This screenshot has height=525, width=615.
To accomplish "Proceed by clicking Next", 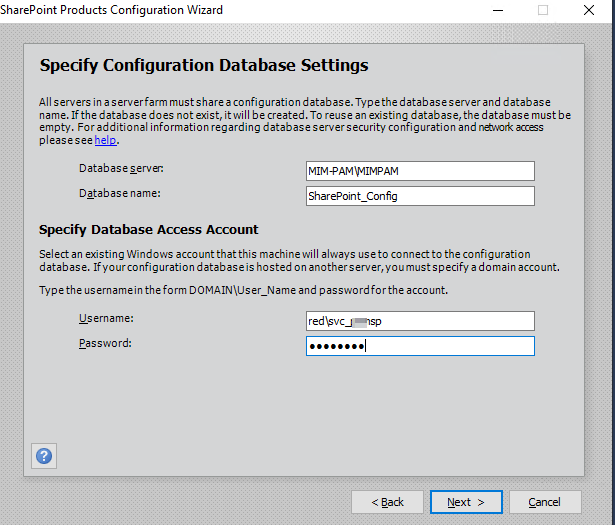I will (466, 502).
